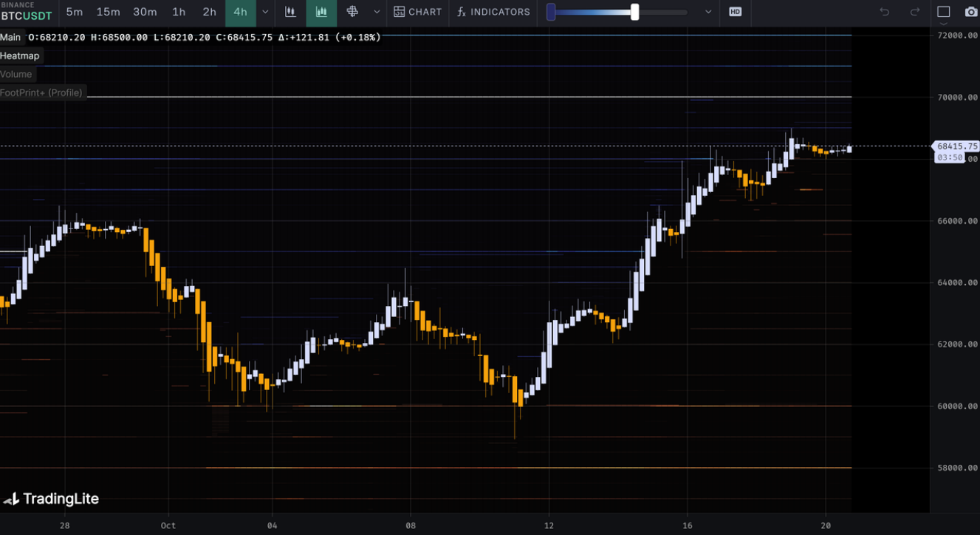Open the CHART settings button
Image resolution: width=980 pixels, height=535 pixels.
click(x=418, y=12)
